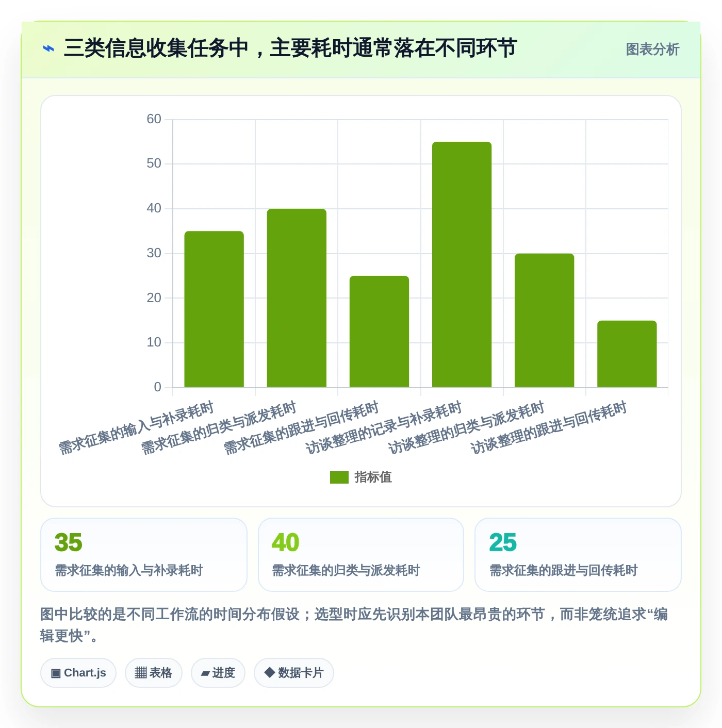Select the 表格 tag chip
Image resolution: width=722 pixels, height=728 pixels.
pos(153,673)
